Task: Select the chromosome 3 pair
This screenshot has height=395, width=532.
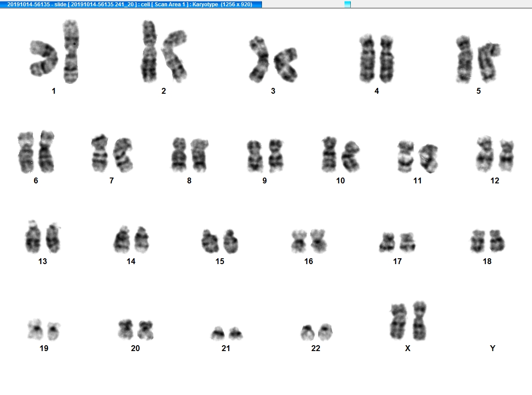Action: point(274,59)
